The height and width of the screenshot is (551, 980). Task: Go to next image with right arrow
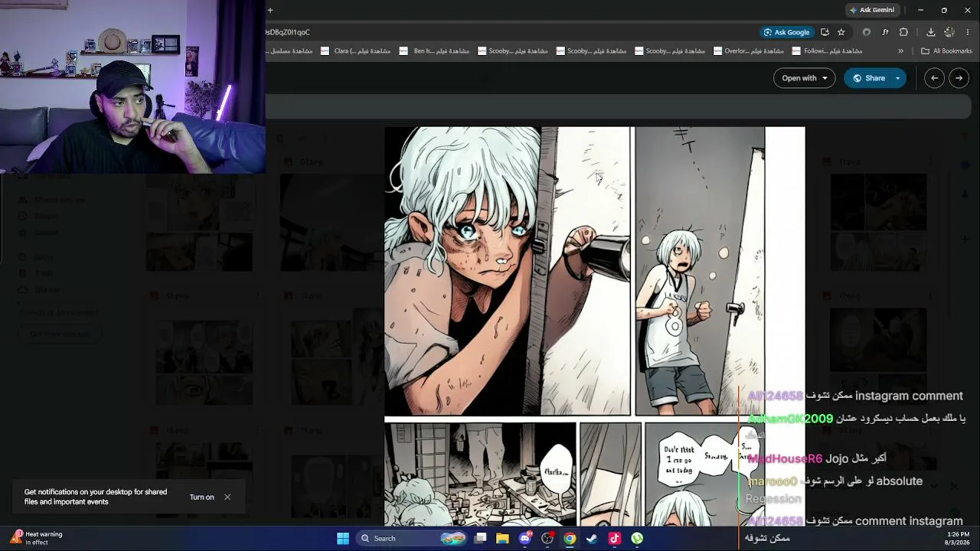(x=959, y=78)
